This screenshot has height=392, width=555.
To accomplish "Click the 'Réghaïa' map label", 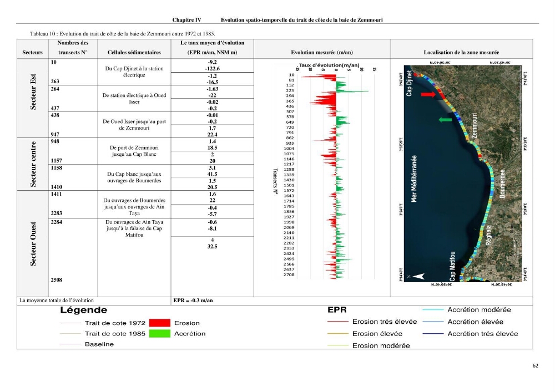I will [488, 236].
